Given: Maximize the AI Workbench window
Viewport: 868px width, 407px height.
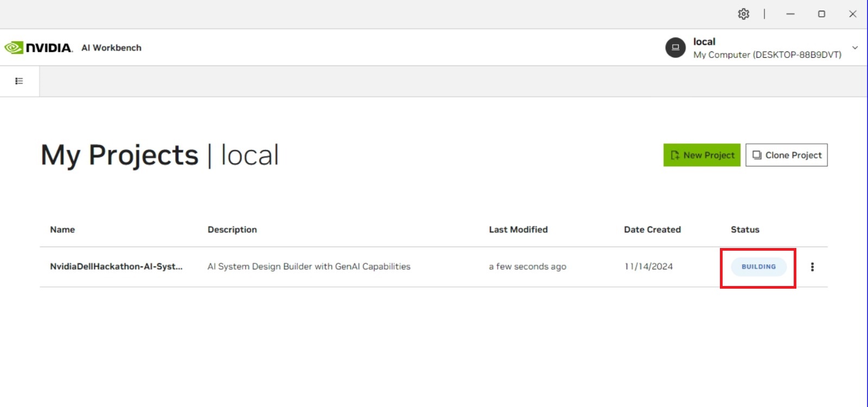Looking at the screenshot, I should [821, 14].
